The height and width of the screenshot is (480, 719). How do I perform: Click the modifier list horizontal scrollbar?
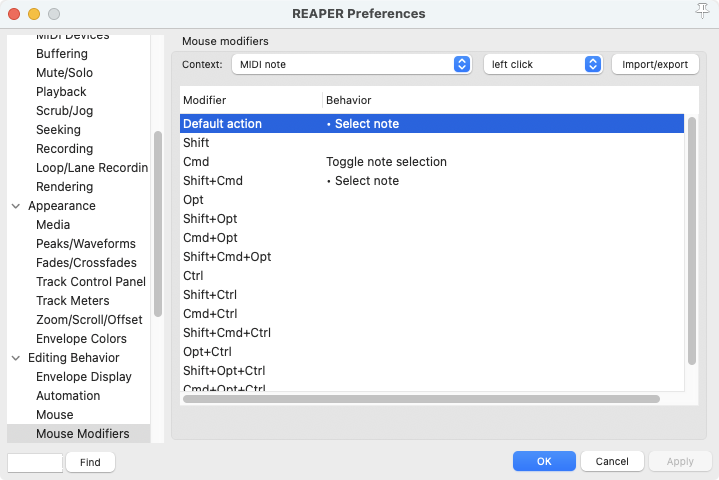420,399
